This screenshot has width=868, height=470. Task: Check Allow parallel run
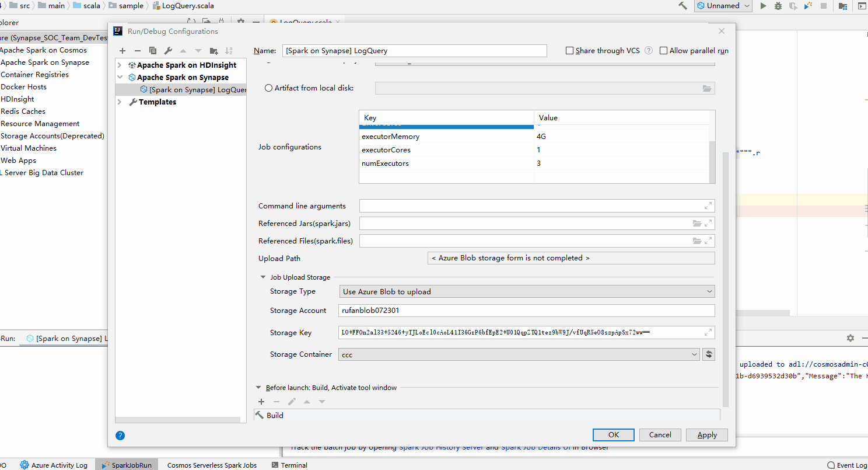[663, 50]
